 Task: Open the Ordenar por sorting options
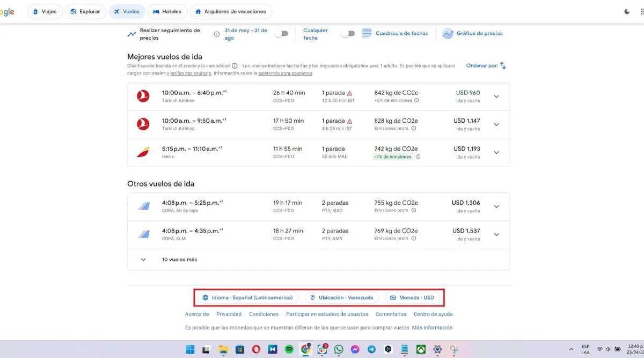(x=502, y=65)
